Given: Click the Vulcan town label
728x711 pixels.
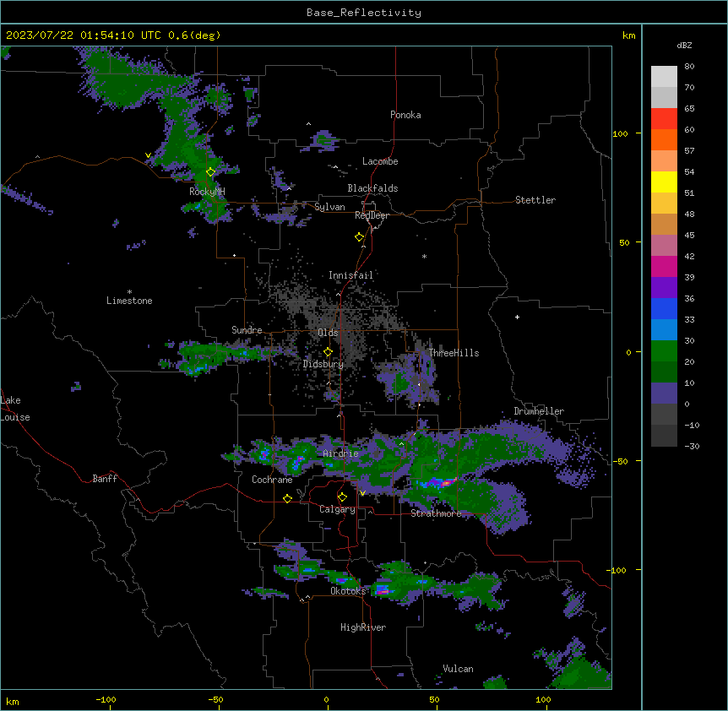Looking at the screenshot, I should coord(459,669).
